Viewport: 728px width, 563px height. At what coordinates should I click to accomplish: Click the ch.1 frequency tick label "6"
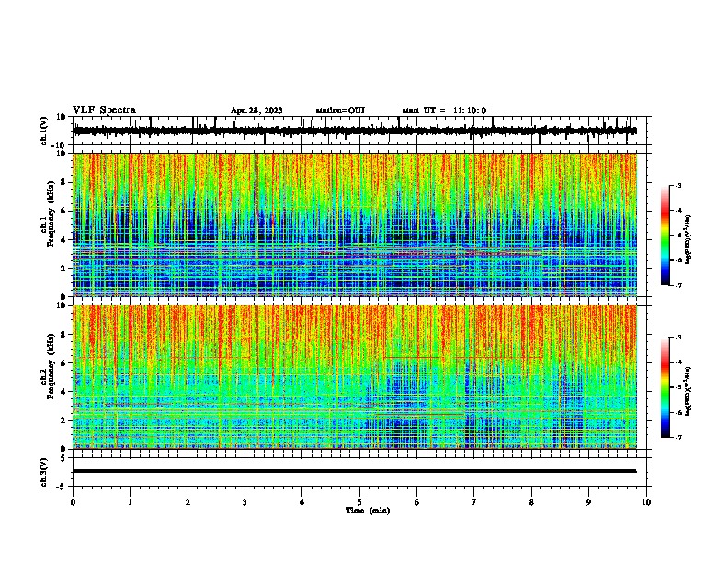63,211
